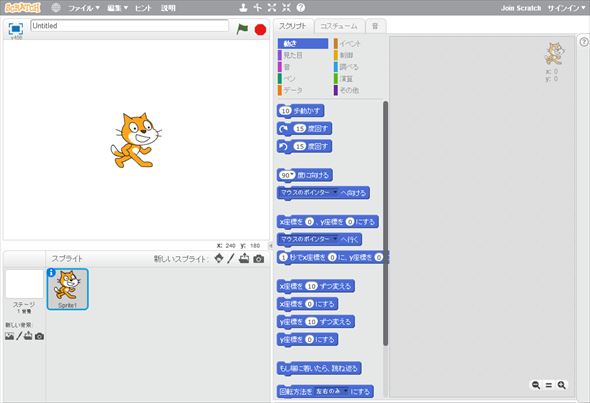
Task: Open direction 90 dropdown in 度に向ける block
Action: [x=292, y=174]
